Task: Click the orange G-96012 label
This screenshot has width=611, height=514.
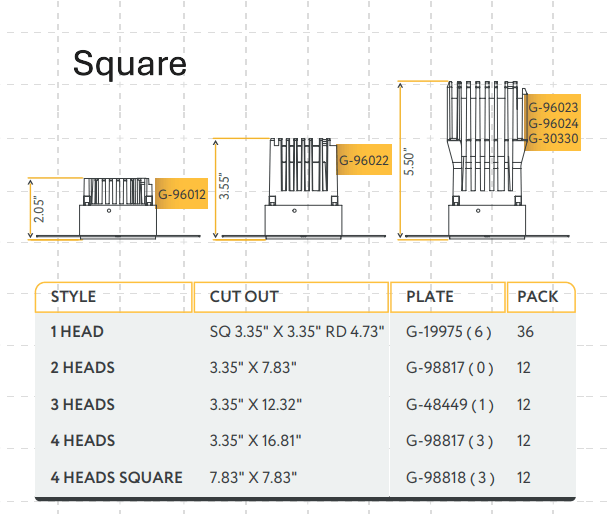Action: pos(182,194)
